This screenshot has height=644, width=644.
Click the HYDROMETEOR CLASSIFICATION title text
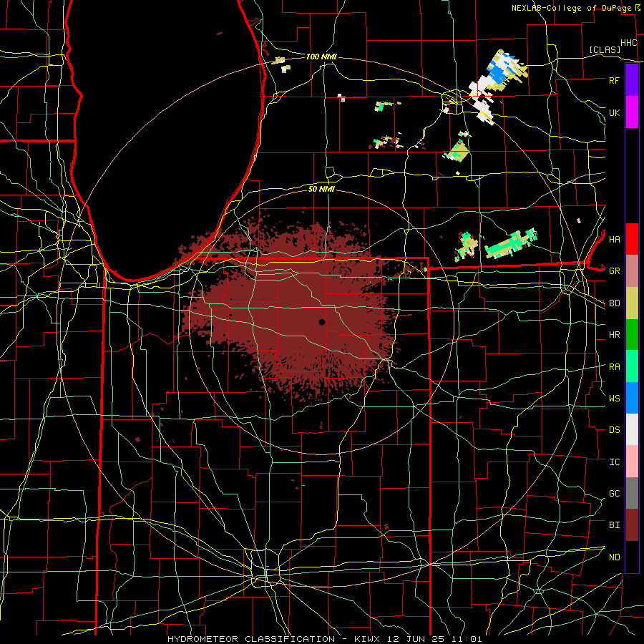(x=251, y=639)
